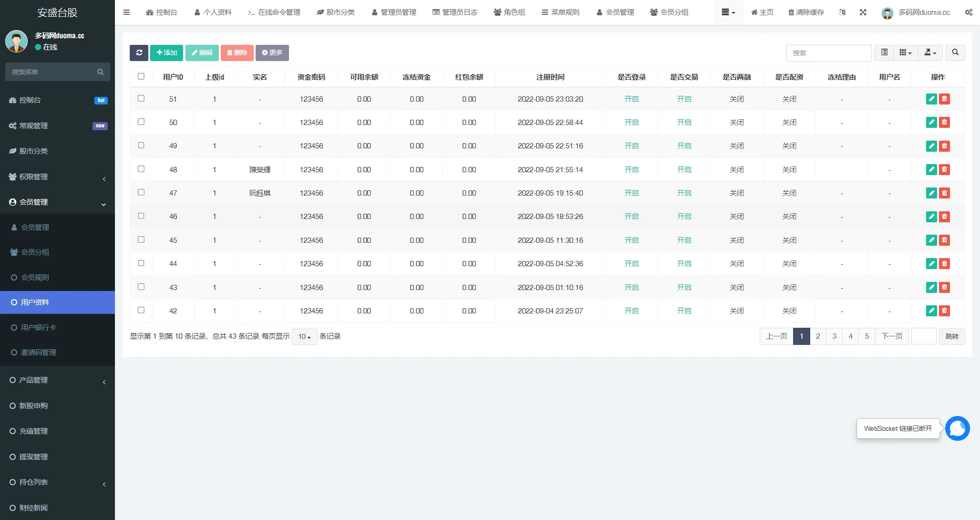
Task: Click the table detail view icon near search
Action: coord(884,53)
